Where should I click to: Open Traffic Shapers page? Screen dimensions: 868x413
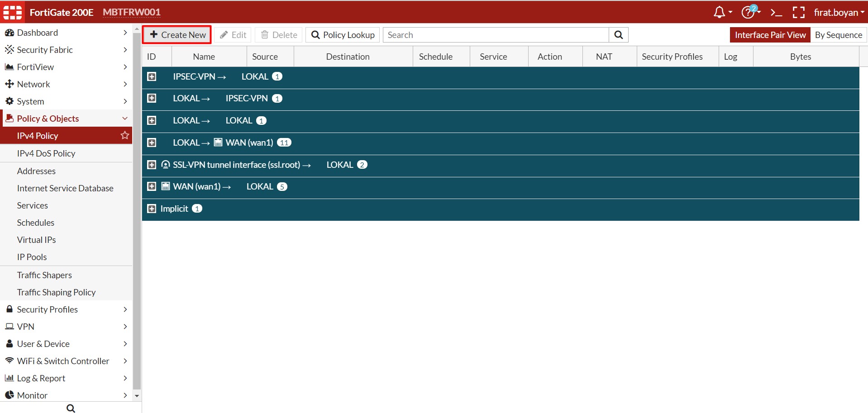(66, 275)
